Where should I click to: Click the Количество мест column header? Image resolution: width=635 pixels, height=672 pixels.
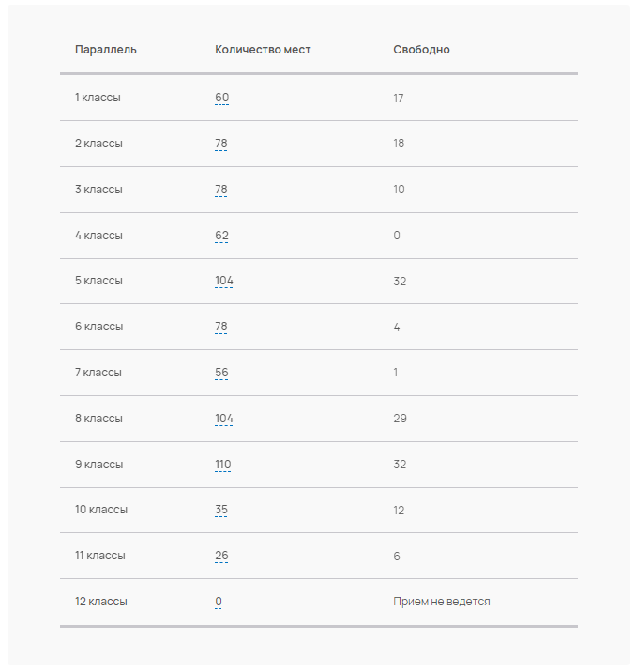[263, 50]
